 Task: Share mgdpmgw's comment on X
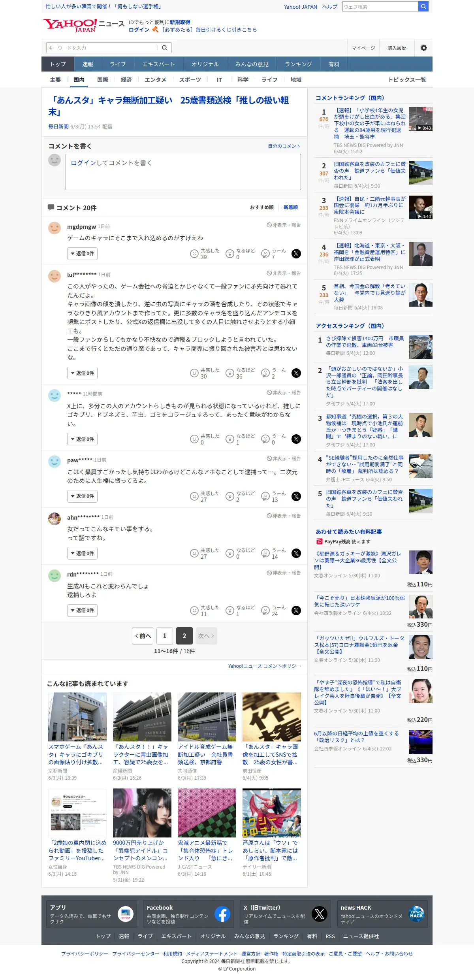coord(296,254)
